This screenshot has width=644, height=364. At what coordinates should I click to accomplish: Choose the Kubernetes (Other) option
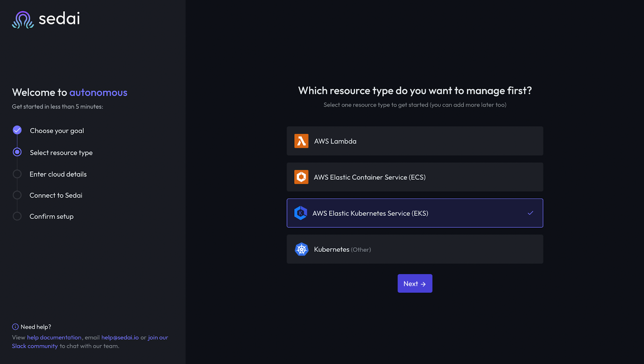(x=415, y=249)
